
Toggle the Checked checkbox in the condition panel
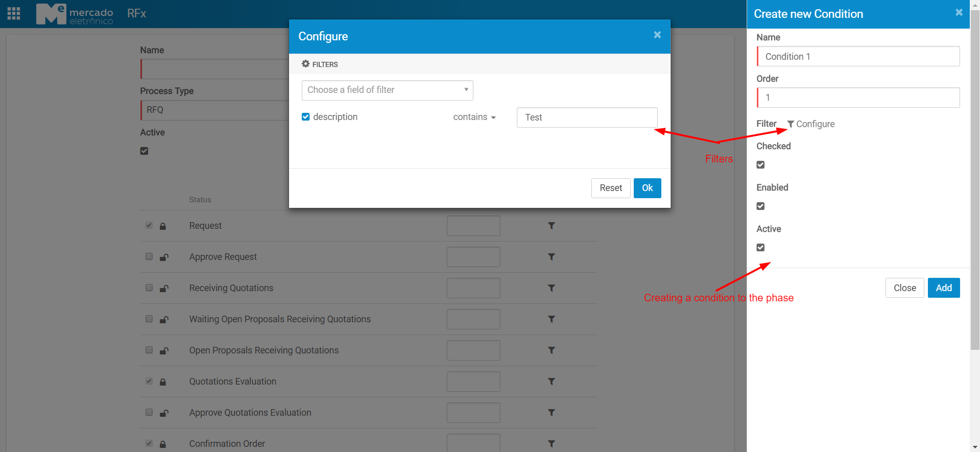click(760, 165)
